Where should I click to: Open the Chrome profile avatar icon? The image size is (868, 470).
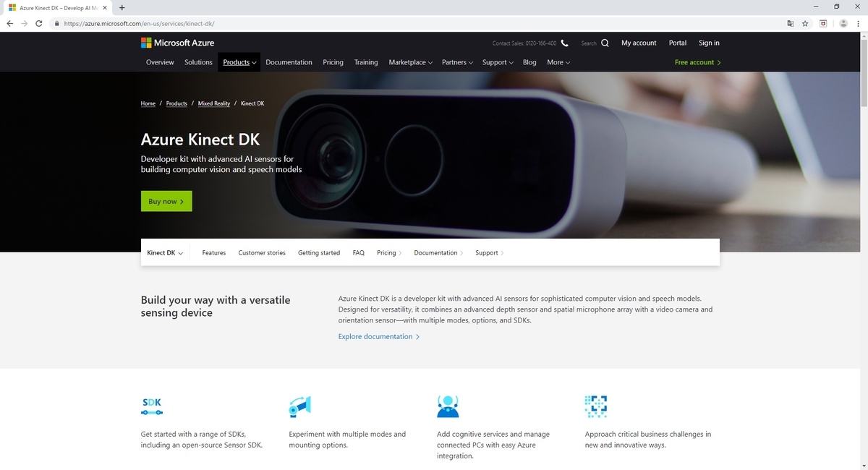click(843, 23)
